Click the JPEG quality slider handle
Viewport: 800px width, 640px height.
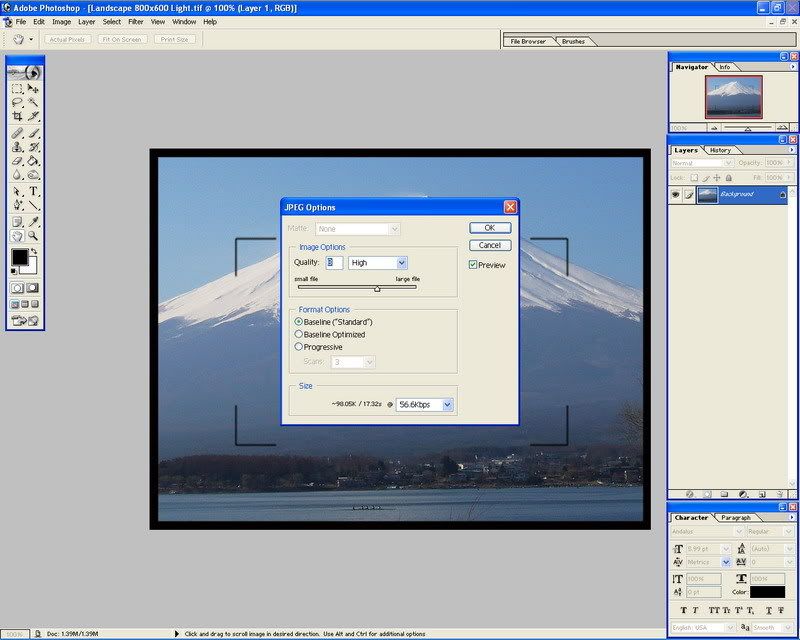[x=377, y=288]
